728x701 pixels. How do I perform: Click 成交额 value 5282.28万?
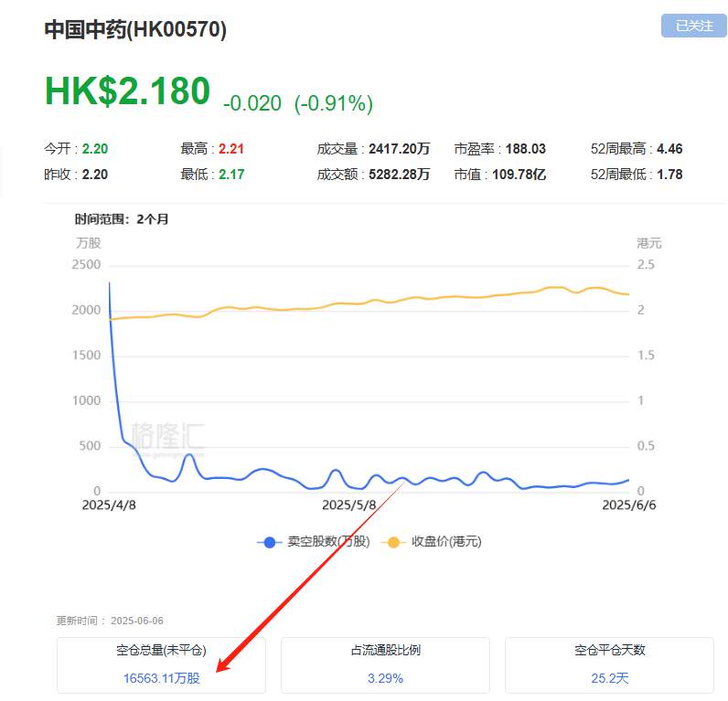[399, 175]
